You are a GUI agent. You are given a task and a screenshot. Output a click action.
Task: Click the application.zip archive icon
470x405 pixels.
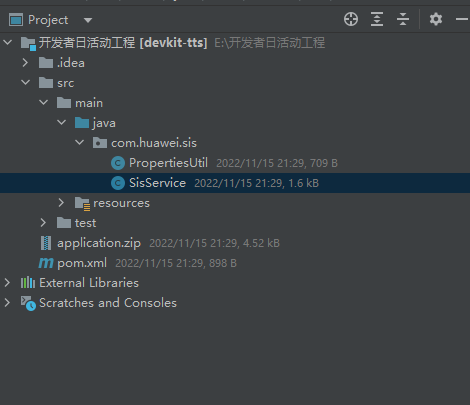[x=46, y=243]
